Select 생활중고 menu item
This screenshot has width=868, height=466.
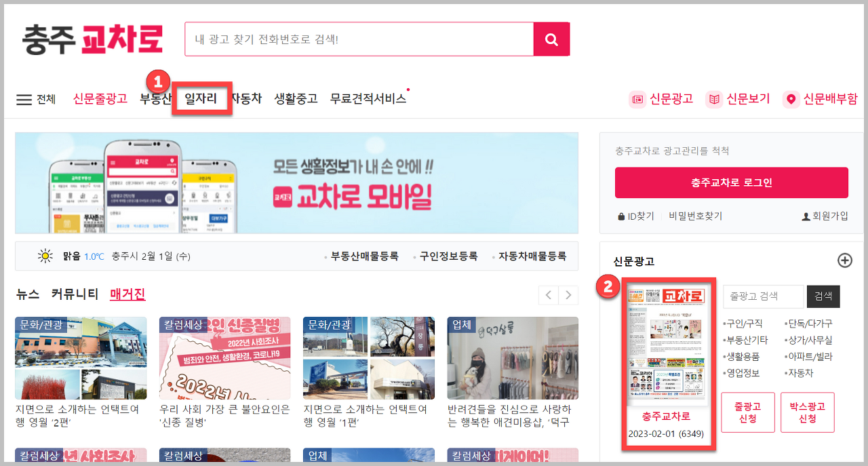coord(296,98)
